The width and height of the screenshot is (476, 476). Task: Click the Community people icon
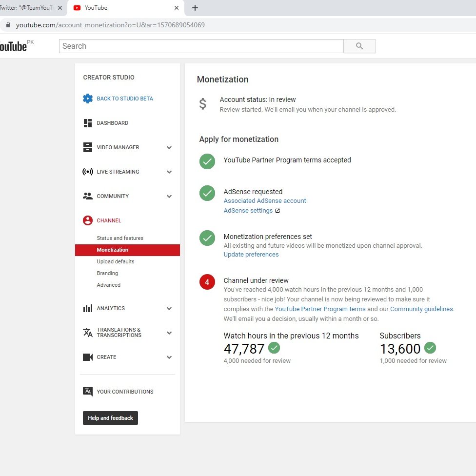88,196
